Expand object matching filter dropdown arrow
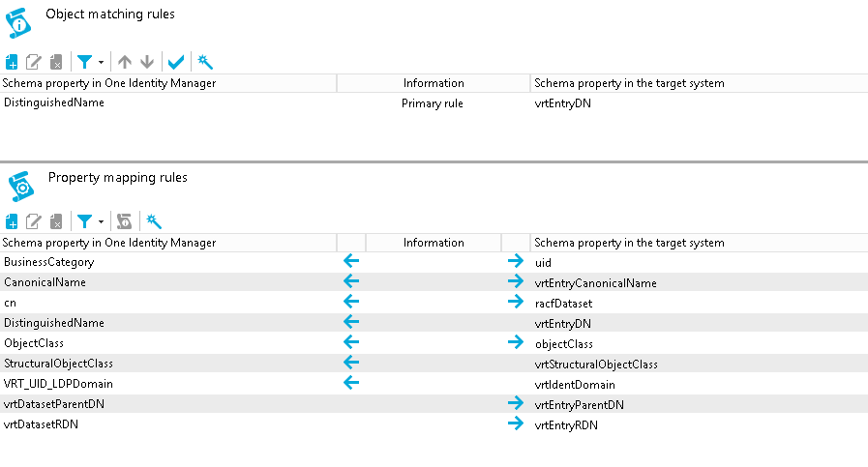868x467 pixels. tap(101, 63)
